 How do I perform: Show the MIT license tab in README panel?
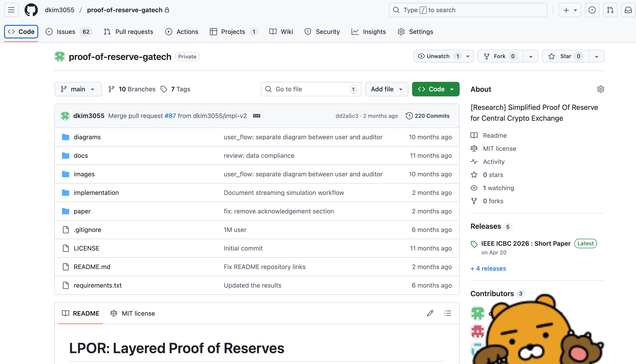[x=133, y=313]
